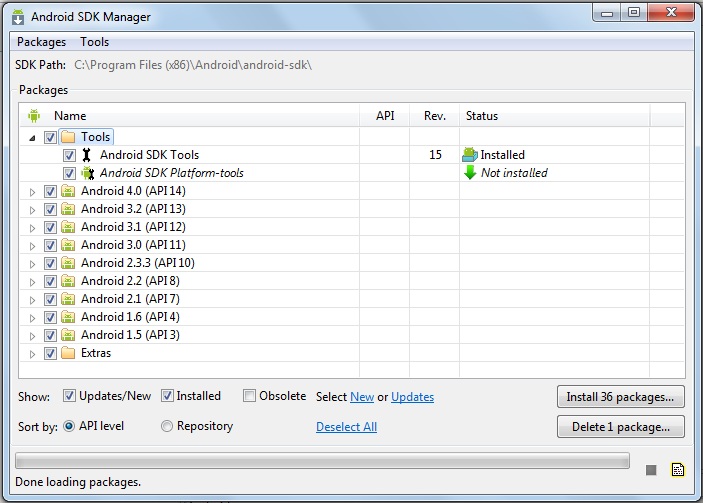Click the Install 36 packages button

620,396
